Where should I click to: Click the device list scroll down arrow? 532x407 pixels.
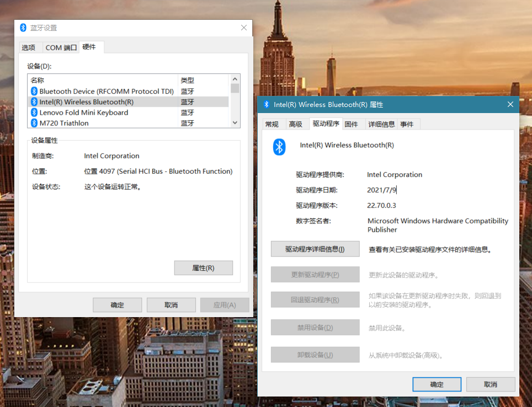point(235,123)
